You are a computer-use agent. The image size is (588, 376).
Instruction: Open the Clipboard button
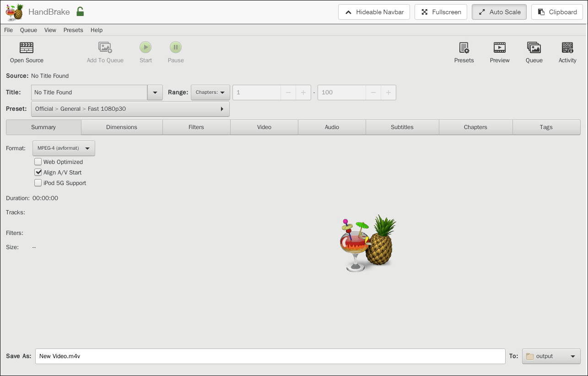point(557,12)
